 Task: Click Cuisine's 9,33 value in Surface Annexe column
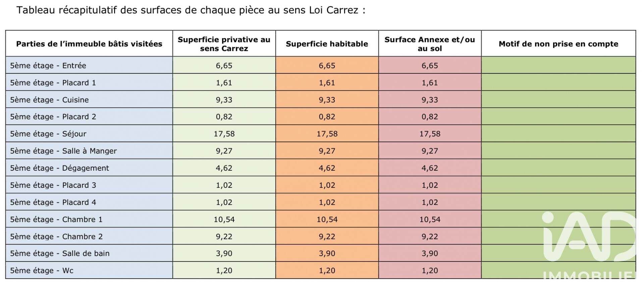coord(430,100)
